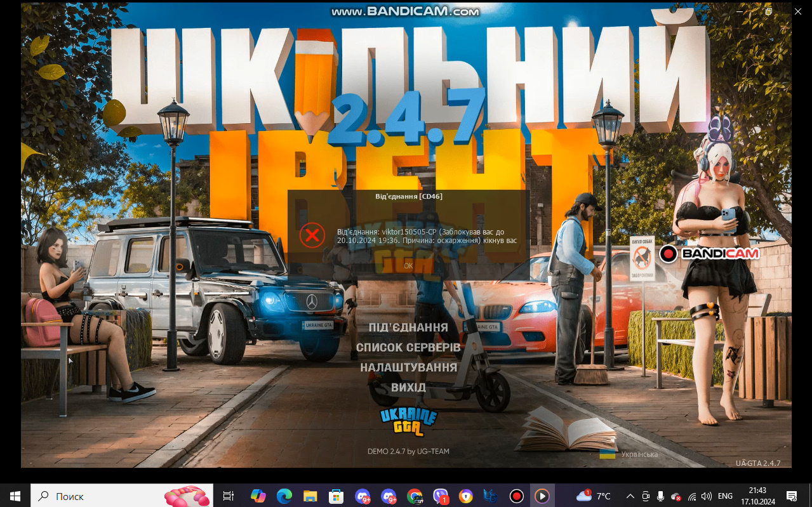Open Task View from the taskbar
Screen dimensions: 812x507
229,496
